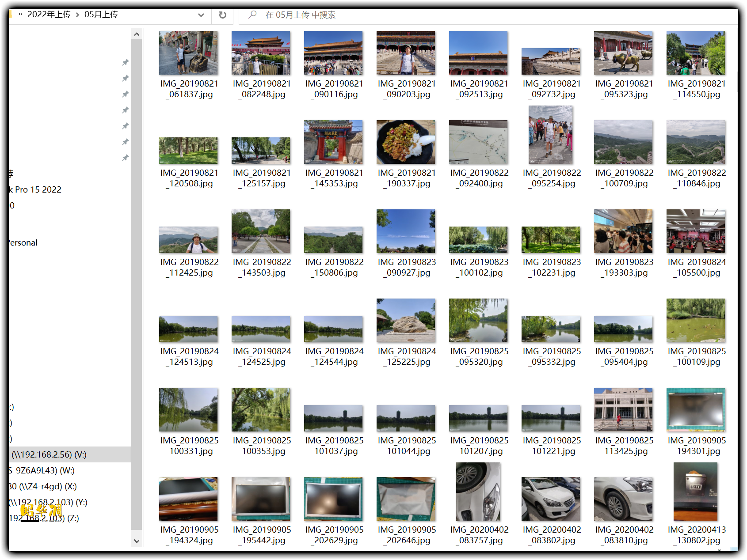Select thumbnail IMG_20190825_095404.jpg

point(624,329)
